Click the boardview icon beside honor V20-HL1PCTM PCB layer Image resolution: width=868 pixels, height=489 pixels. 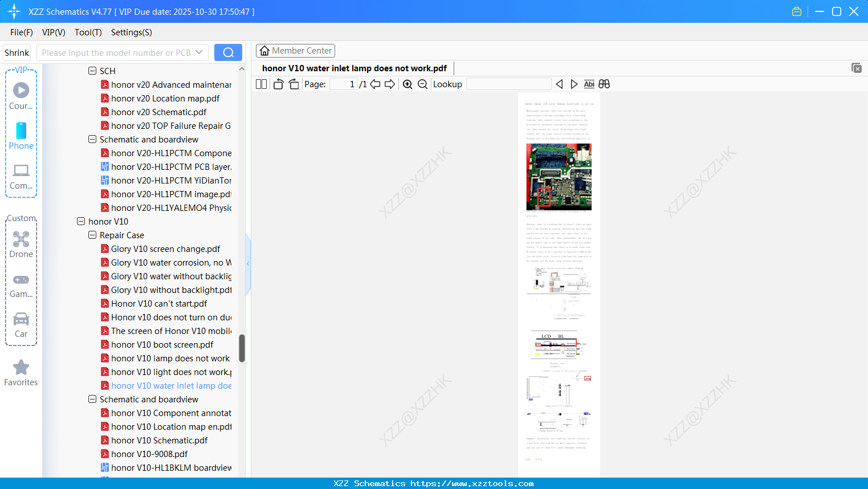(105, 166)
